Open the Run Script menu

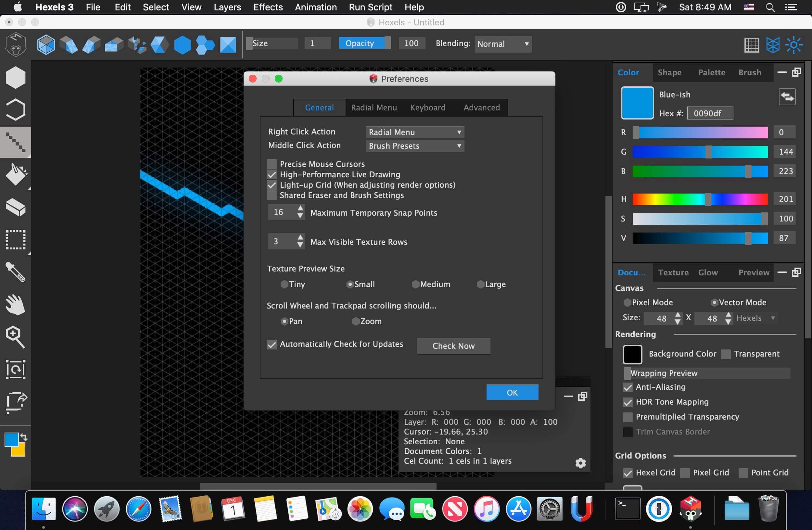tap(371, 7)
